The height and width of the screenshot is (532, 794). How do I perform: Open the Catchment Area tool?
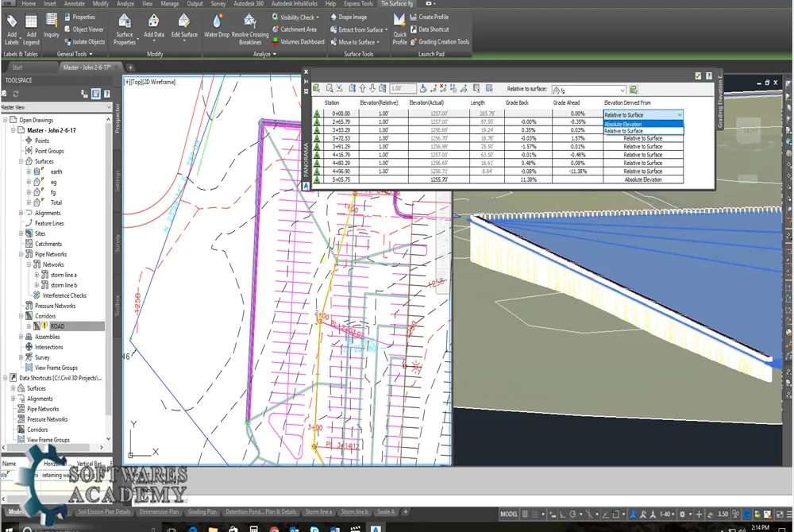tap(295, 29)
